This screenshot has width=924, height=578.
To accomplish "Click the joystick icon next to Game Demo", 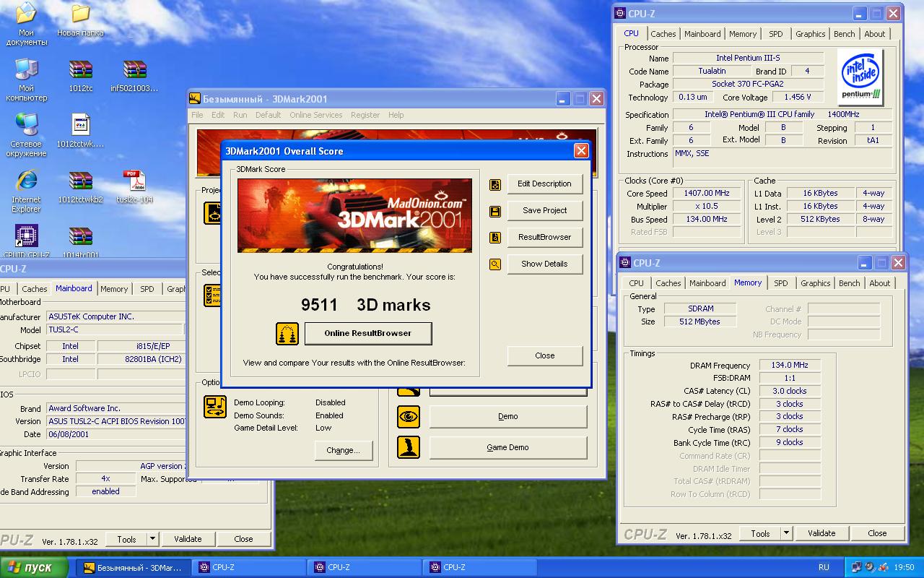I will point(409,447).
